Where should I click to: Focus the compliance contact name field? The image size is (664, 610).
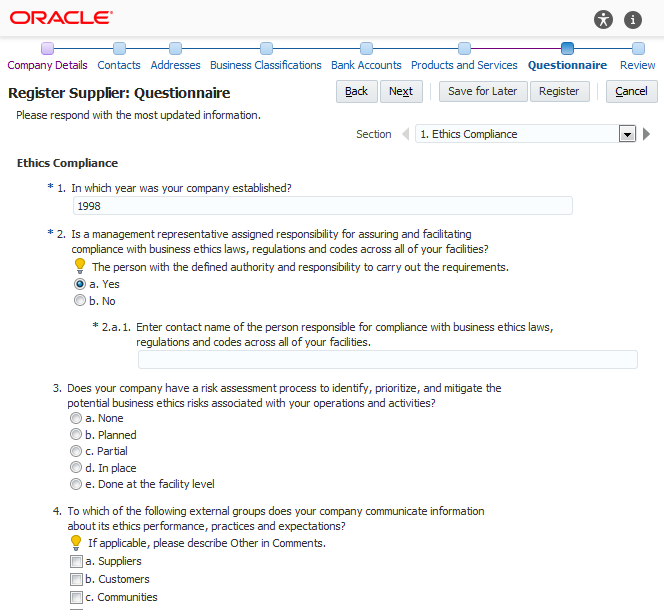click(x=387, y=360)
